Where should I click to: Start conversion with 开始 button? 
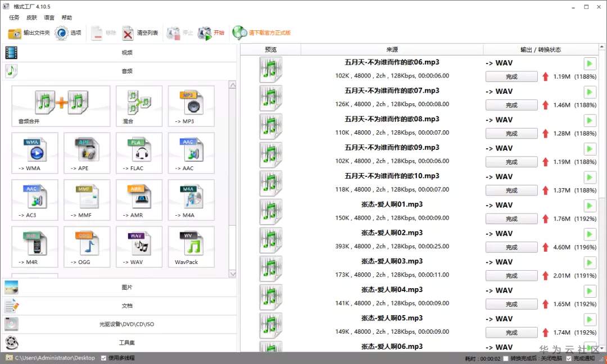coord(211,33)
